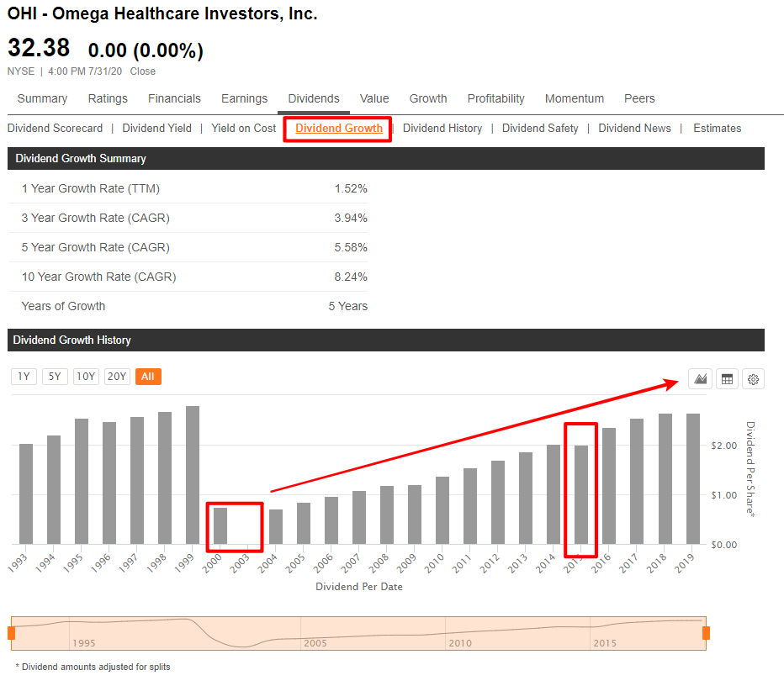The width and height of the screenshot is (784, 686).
Task: Grab the left range navigator handle
Action: (x=12, y=633)
